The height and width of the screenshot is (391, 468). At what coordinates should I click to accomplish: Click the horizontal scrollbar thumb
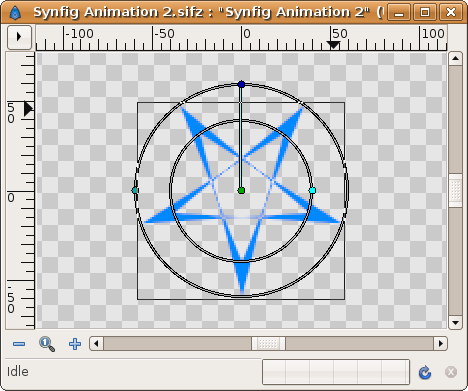point(268,343)
